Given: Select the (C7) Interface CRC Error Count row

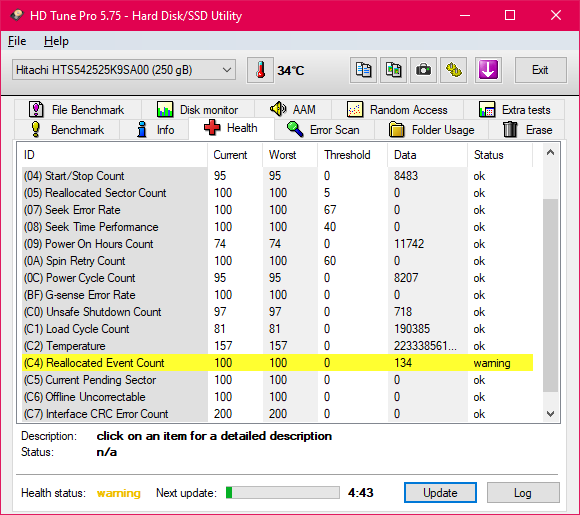Looking at the screenshot, I should (277, 414).
